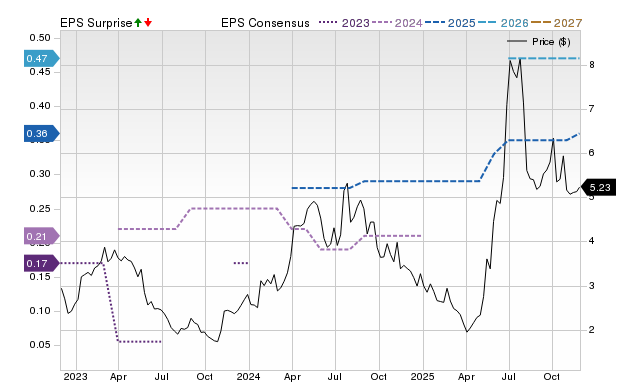Viewport: 640px width, 382px height.
Task: Click the 0.50 left-axis label
Action: tap(40, 38)
